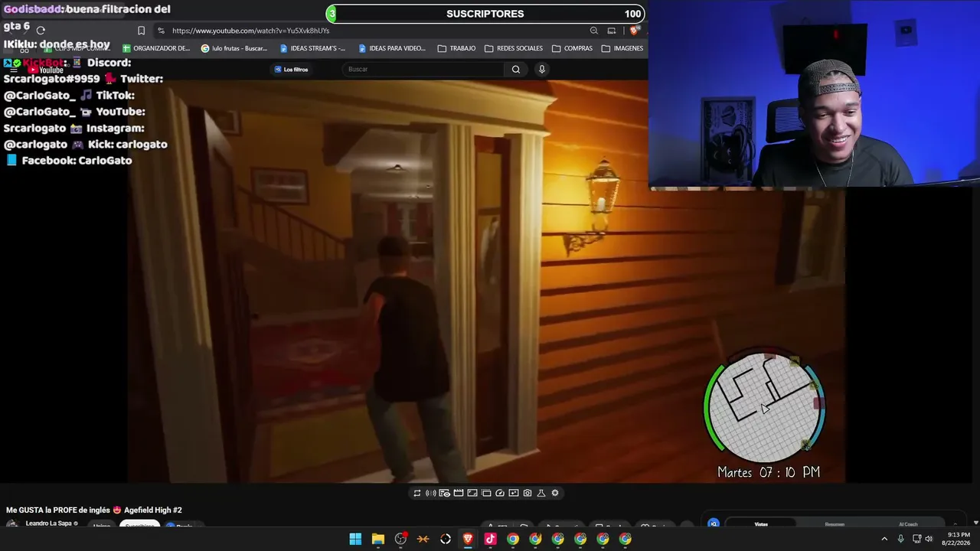The height and width of the screenshot is (551, 980).
Task: Open the IDEAS STREAM'S bookmark
Action: (312, 48)
